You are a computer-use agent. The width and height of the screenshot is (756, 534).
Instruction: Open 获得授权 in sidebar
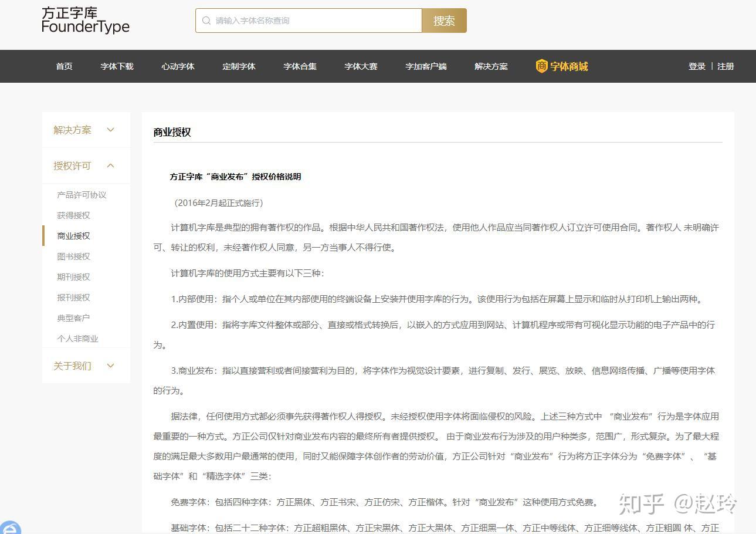[74, 215]
